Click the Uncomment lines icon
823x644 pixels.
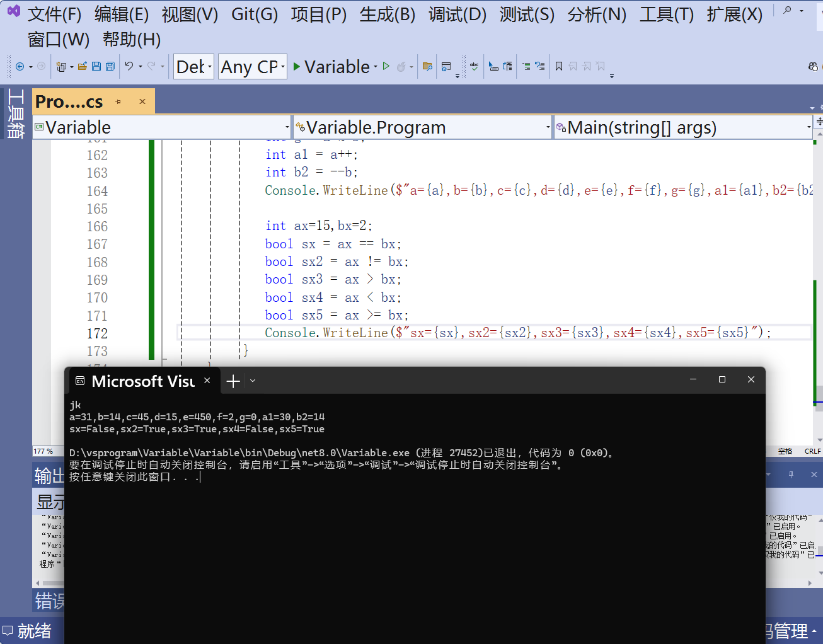[x=539, y=66]
